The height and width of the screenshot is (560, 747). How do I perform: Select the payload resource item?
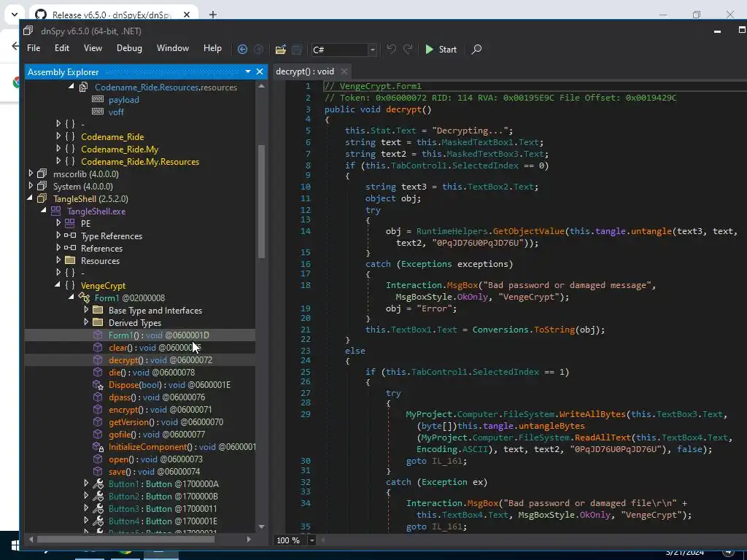click(x=124, y=99)
